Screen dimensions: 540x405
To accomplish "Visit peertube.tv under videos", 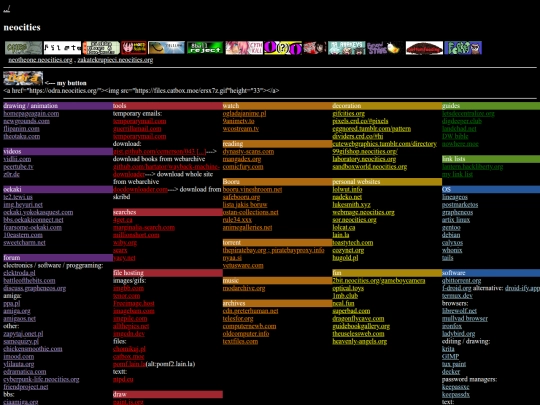I will (18, 167).
